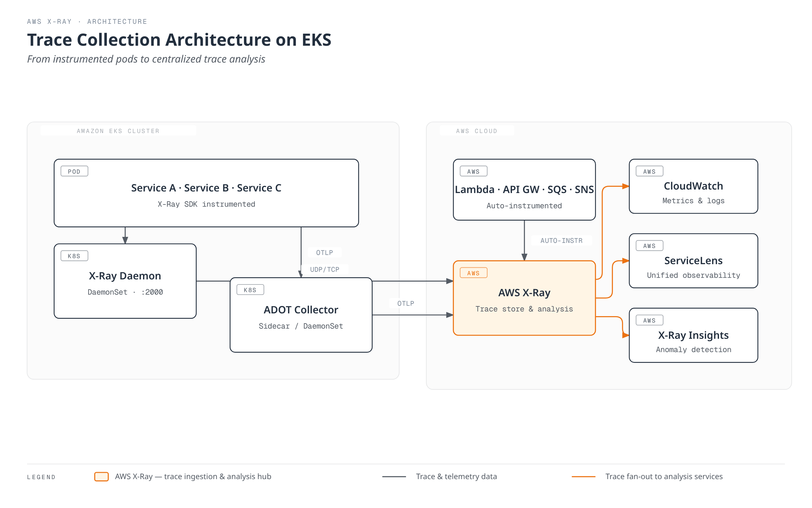Click the K8S tag on ADOT Collector
Viewport: 812px width, 508px height.
pos(250,290)
